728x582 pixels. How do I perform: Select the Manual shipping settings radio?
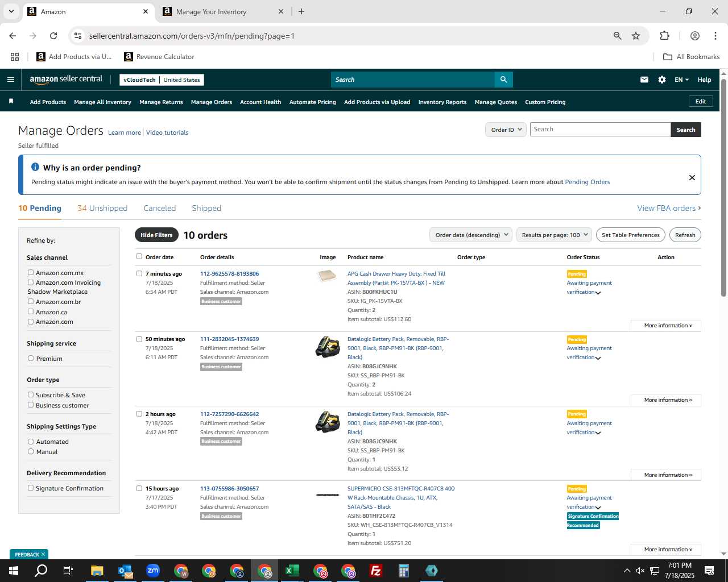point(31,452)
